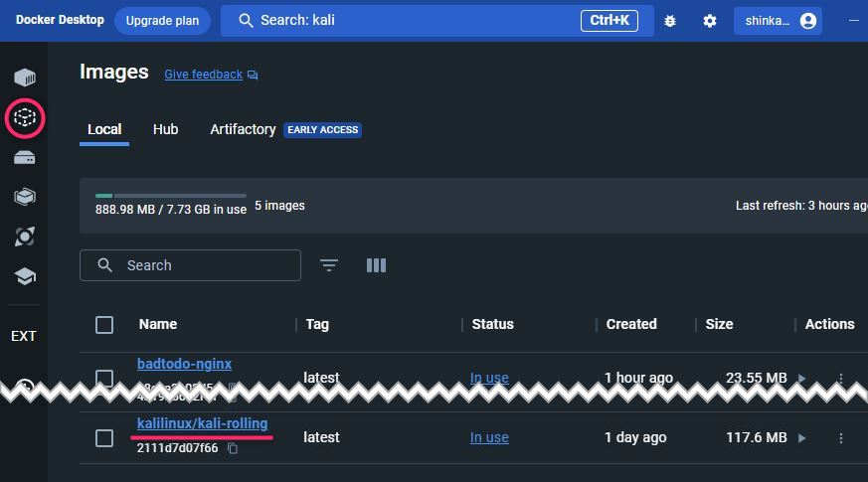Viewport: 868px width, 482px height.
Task: Open more actions for kali-rolling
Action: (x=841, y=438)
